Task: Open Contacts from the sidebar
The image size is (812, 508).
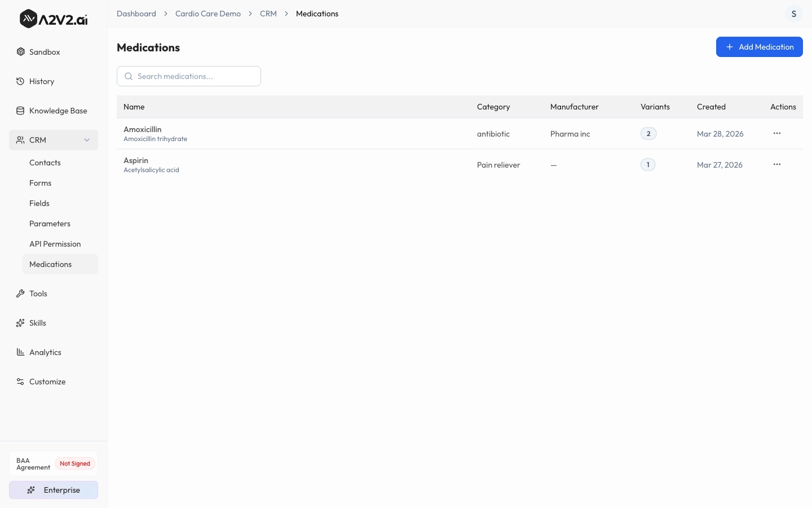Action: coord(45,163)
